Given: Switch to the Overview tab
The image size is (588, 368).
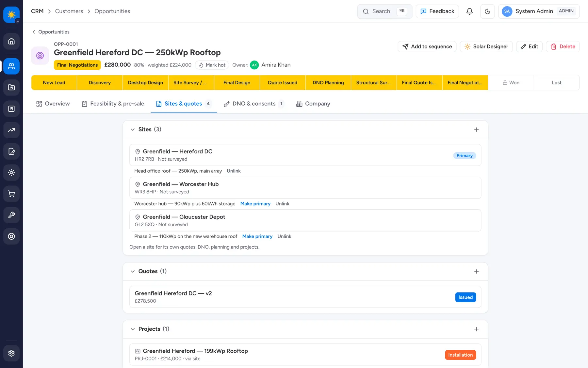Looking at the screenshot, I should pos(53,104).
